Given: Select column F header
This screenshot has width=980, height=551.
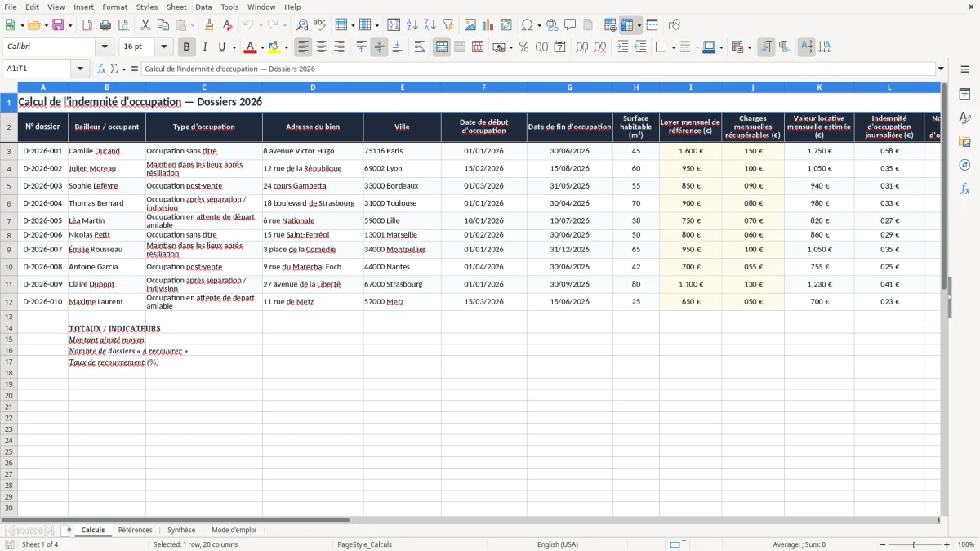Looking at the screenshot, I should 483,87.
